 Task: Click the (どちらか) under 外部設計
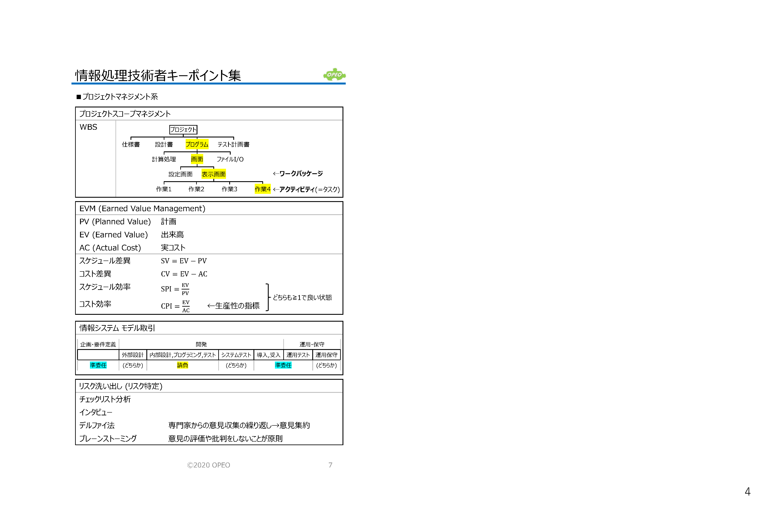point(133,365)
